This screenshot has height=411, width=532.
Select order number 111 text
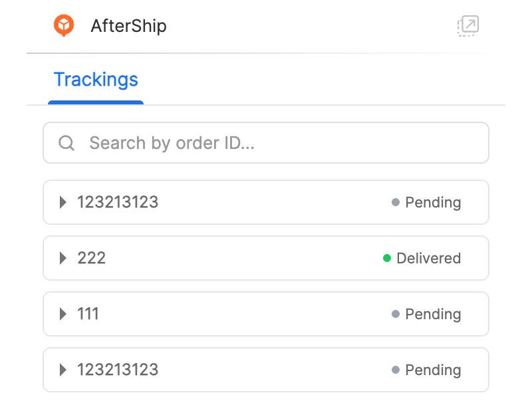(x=88, y=314)
